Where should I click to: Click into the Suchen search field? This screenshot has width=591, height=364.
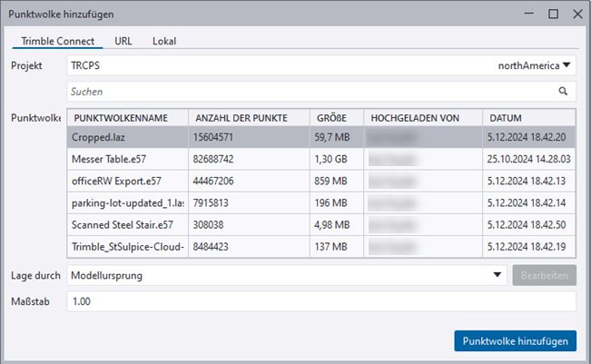tap(309, 92)
